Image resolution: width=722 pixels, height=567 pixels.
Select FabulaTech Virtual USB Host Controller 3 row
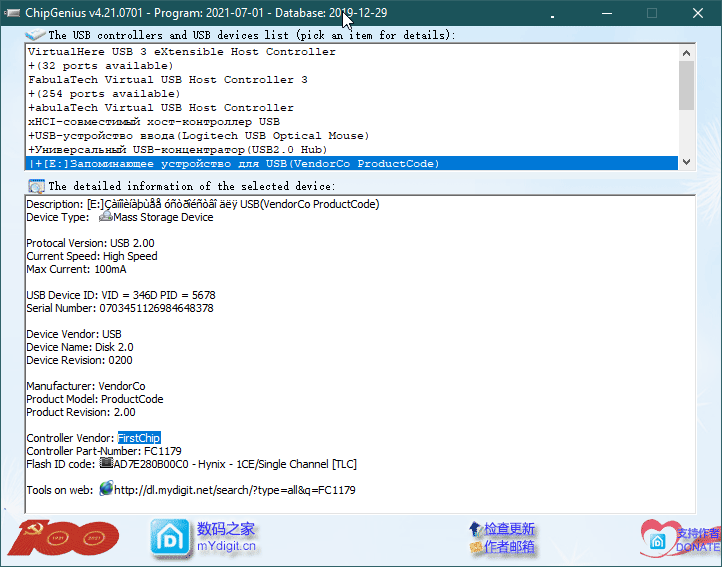[352, 80]
